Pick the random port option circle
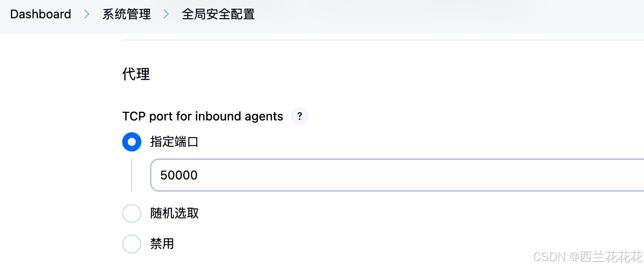 point(132,213)
